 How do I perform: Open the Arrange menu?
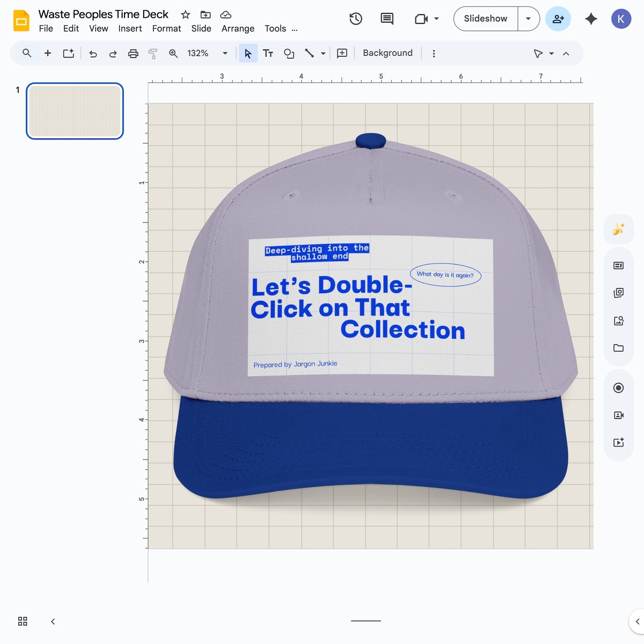point(238,29)
